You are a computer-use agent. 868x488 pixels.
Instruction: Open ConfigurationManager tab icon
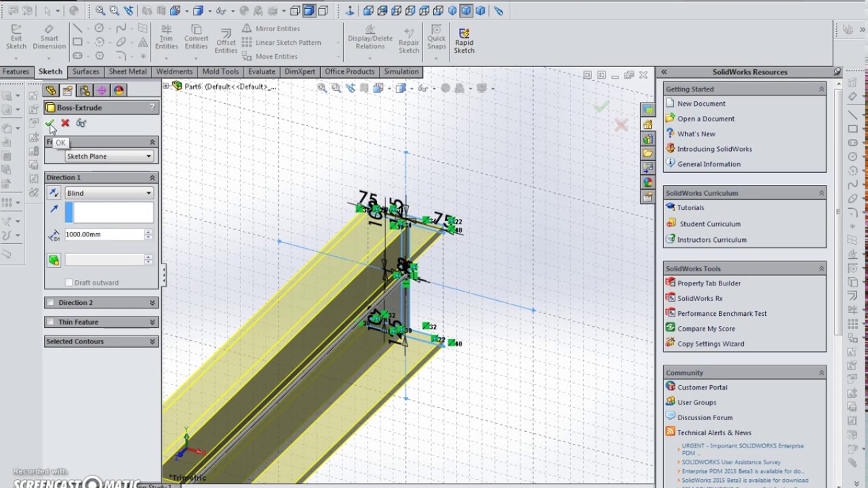[85, 90]
